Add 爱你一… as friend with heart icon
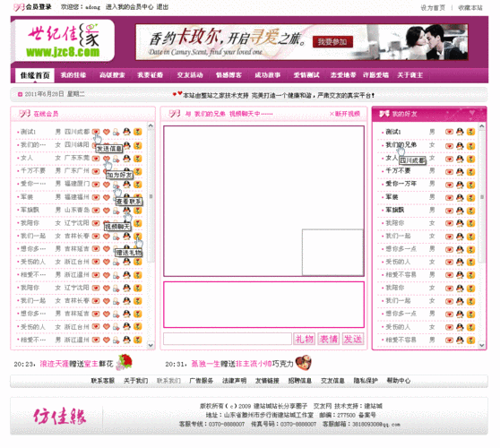The height and width of the screenshot is (448, 500). point(107,185)
